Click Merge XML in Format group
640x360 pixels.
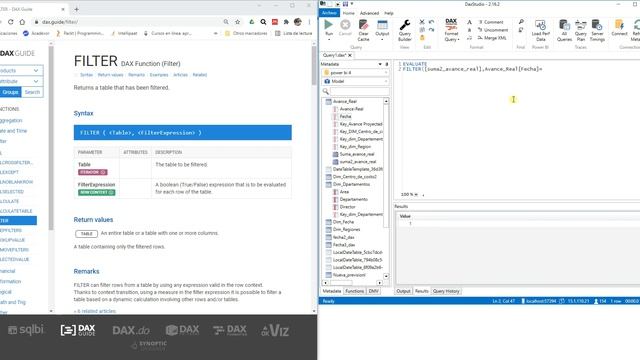(492, 38)
